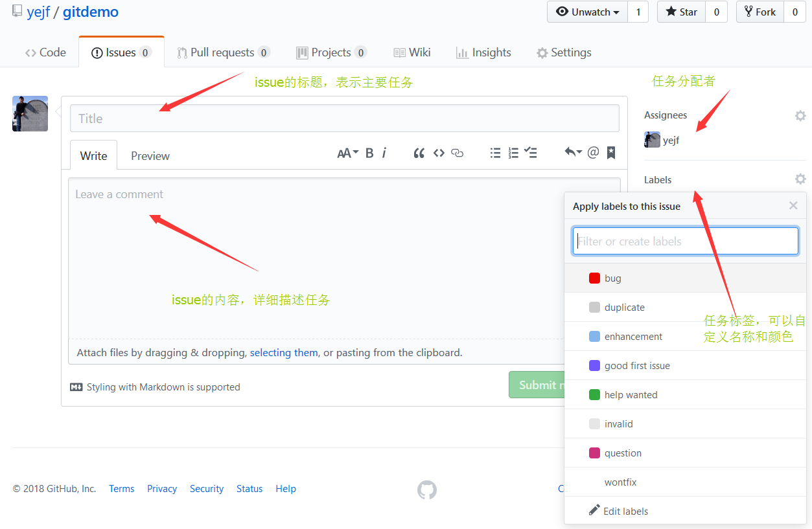Image resolution: width=812 pixels, height=529 pixels.
Task: Click the red bug label swatch
Action: tap(594, 278)
